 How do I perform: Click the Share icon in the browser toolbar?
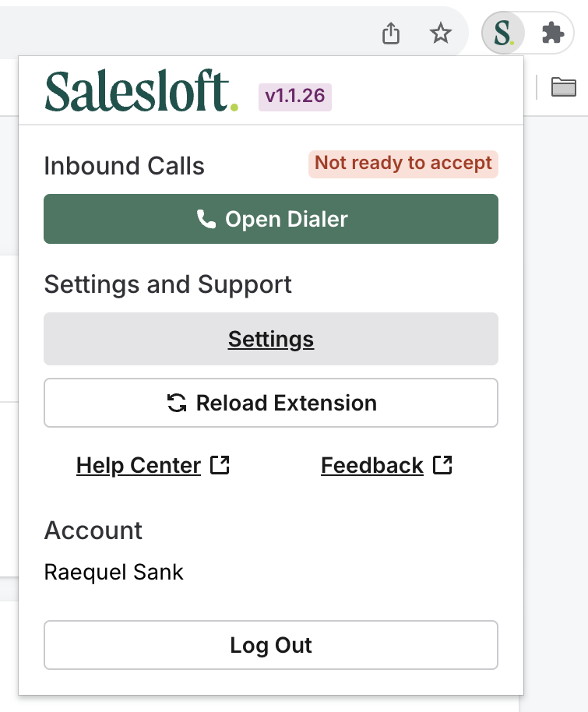[x=390, y=33]
